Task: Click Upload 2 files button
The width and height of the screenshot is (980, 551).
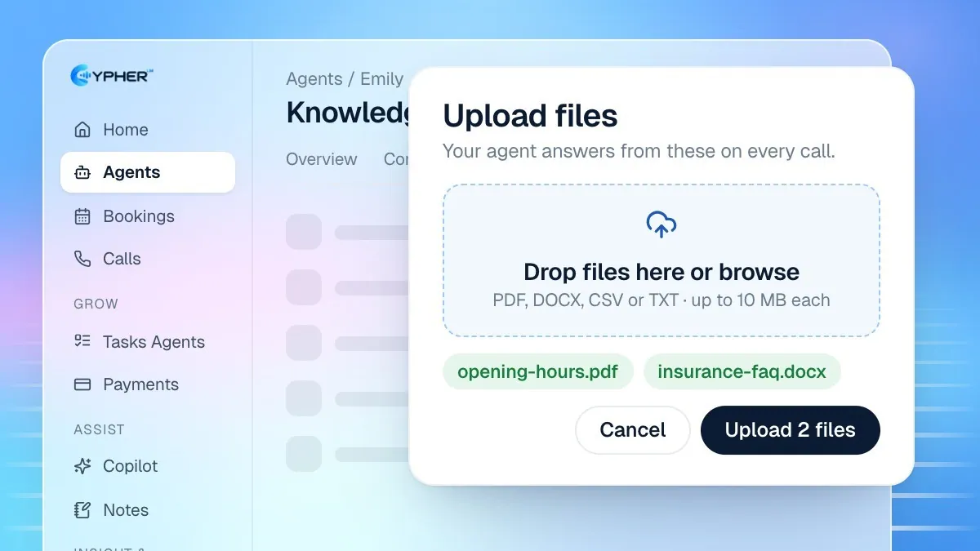Action: 791,430
